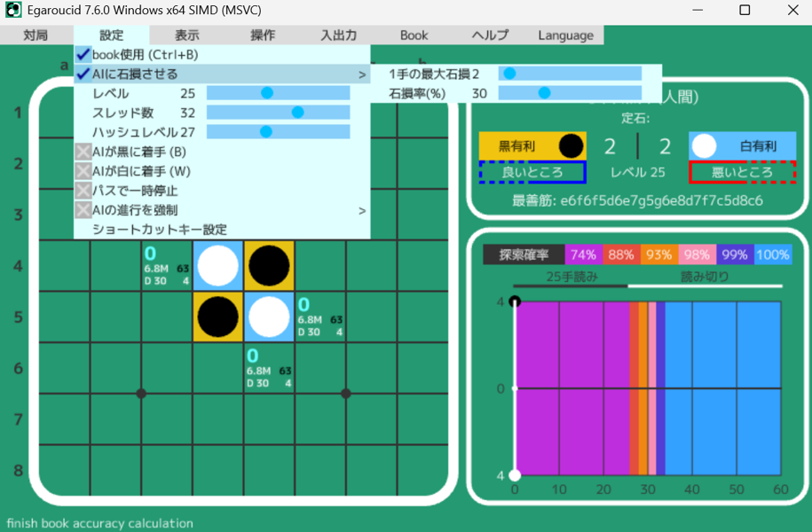Expand the AIの進行を強制 submenu arrow
Screen dimensions: 812x532
click(x=362, y=210)
